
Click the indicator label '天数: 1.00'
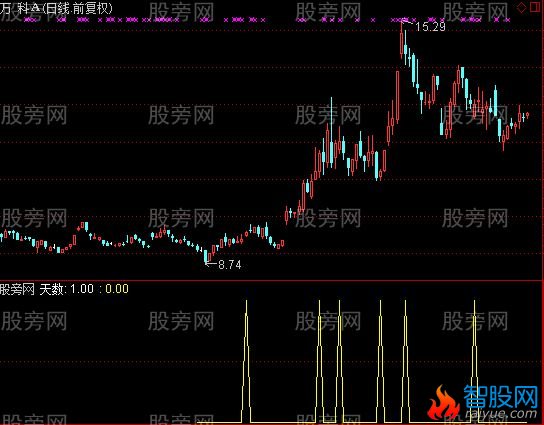point(67,289)
